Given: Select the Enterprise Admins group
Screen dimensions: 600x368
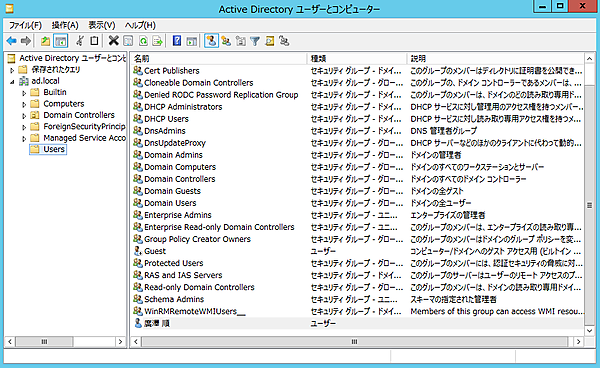Looking at the screenshot, I should point(178,215).
